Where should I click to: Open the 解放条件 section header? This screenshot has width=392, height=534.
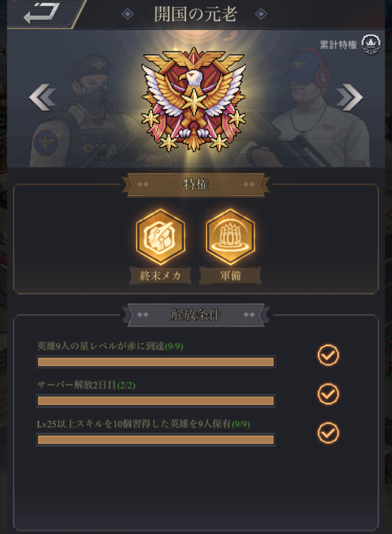coord(196,314)
